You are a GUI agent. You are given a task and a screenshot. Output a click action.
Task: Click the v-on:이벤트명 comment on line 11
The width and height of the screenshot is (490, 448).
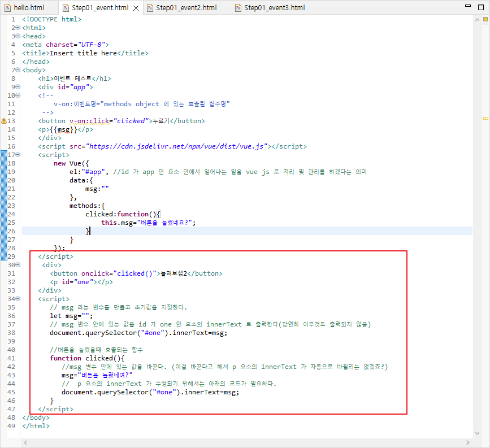click(x=141, y=104)
